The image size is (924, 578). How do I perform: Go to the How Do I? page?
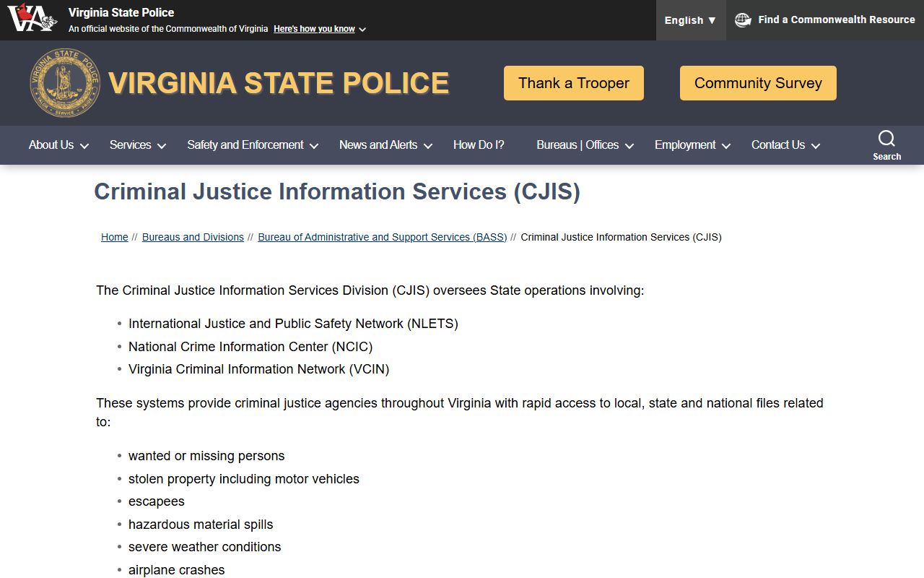[x=479, y=144]
